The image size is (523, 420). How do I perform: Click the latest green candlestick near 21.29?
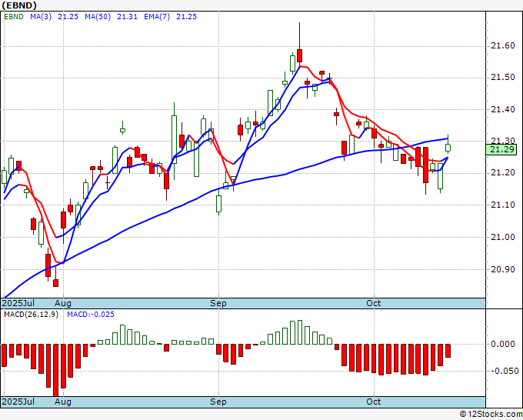pyautogui.click(x=448, y=148)
